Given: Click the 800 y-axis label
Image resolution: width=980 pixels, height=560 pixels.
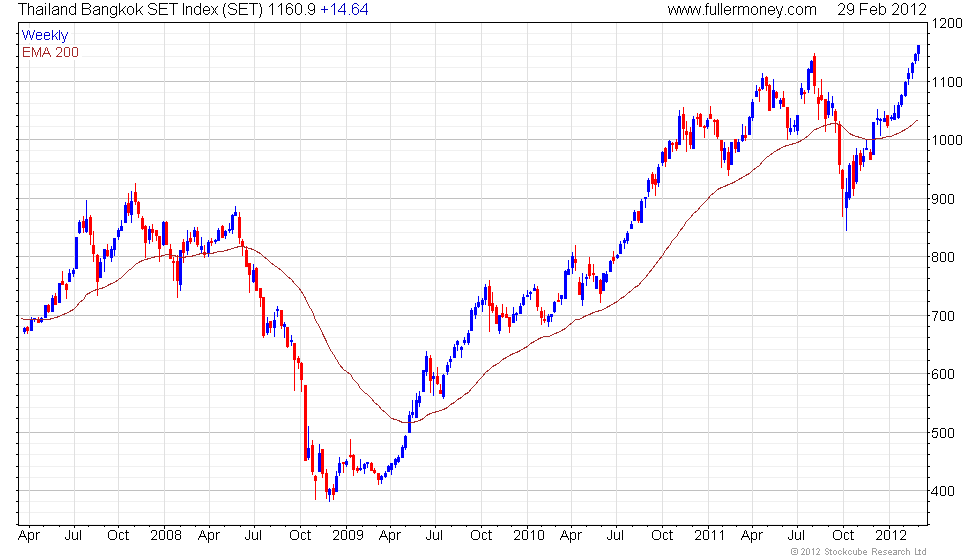Looking at the screenshot, I should point(943,257).
